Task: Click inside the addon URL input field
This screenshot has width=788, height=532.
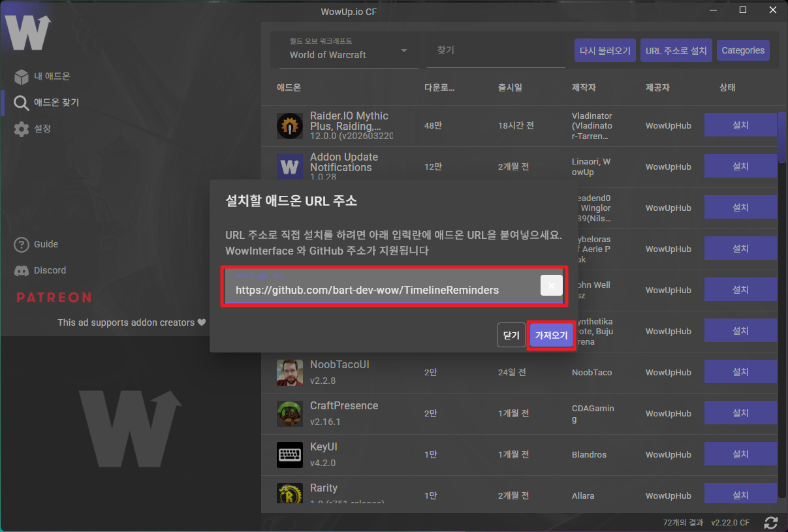Action: tap(379, 289)
